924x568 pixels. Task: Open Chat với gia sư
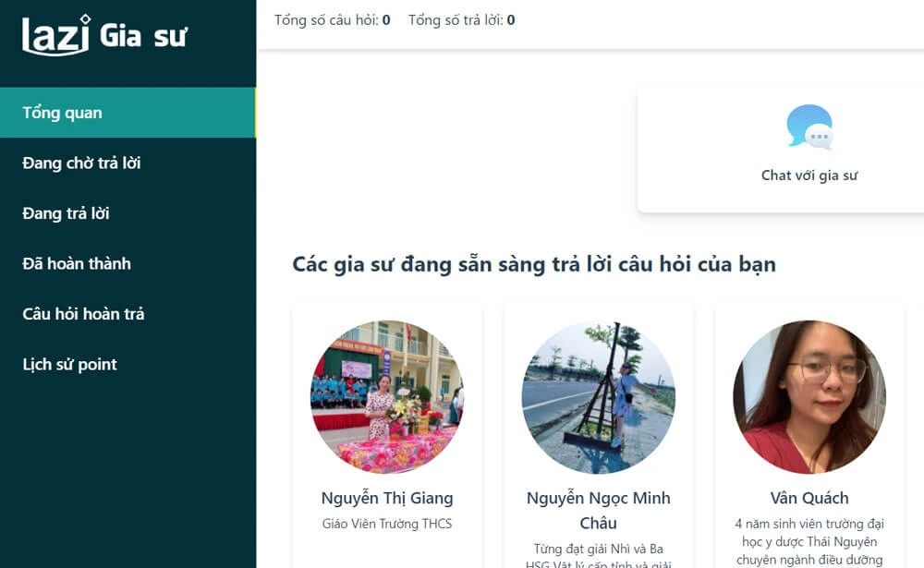809,174
